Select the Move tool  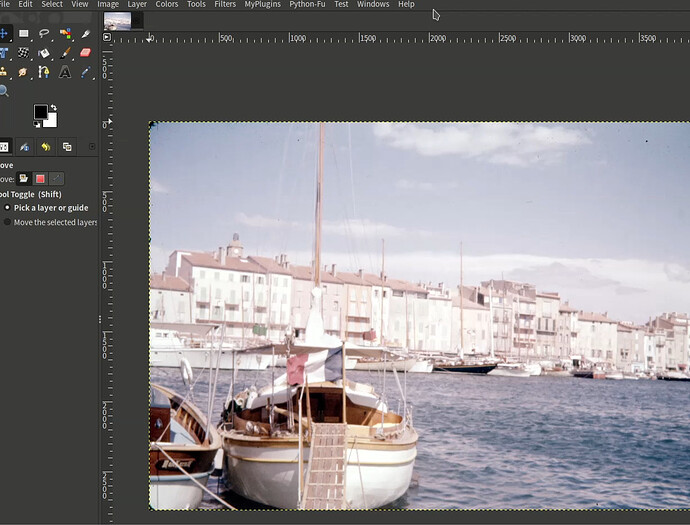click(4, 33)
